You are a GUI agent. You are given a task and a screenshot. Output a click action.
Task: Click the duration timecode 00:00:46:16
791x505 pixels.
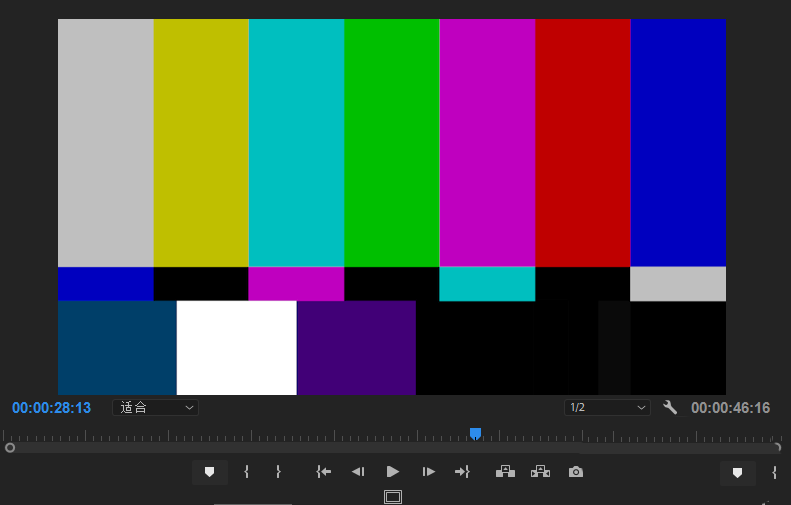pyautogui.click(x=730, y=408)
